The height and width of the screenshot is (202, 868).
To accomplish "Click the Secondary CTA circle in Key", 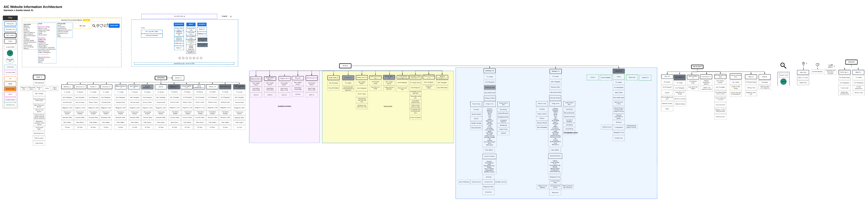I will tap(10, 60).
